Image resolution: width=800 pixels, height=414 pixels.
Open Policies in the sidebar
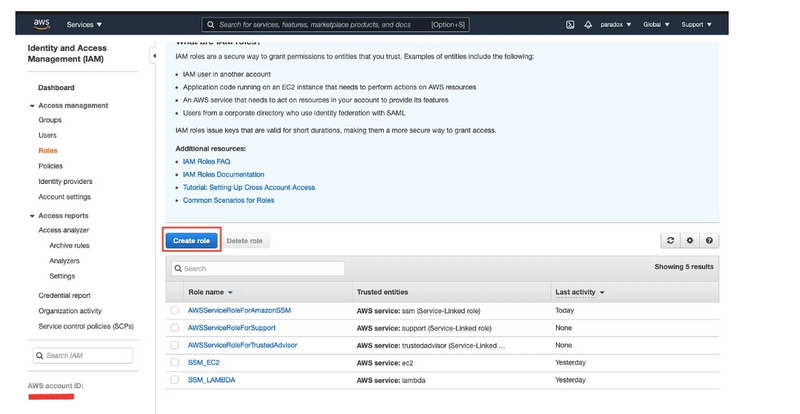click(50, 166)
